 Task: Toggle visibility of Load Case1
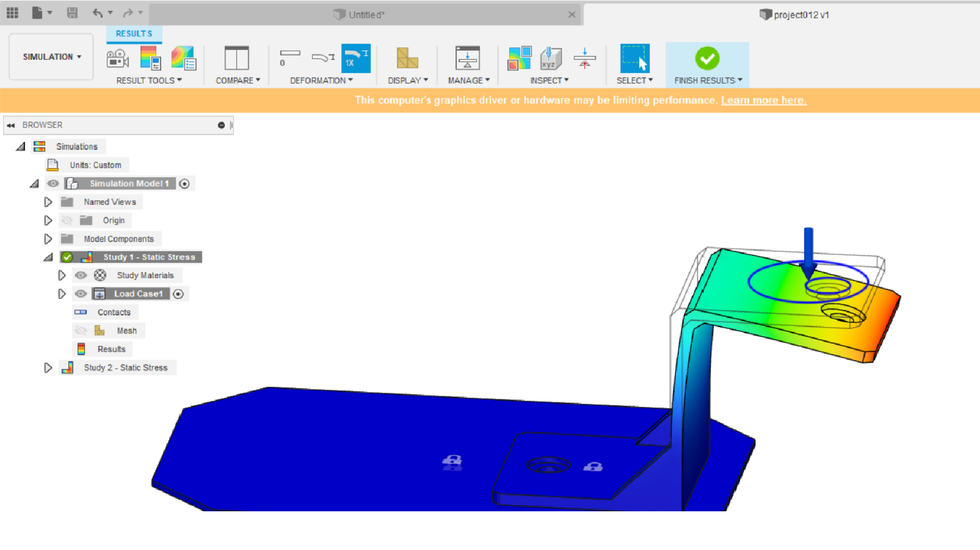(81, 293)
